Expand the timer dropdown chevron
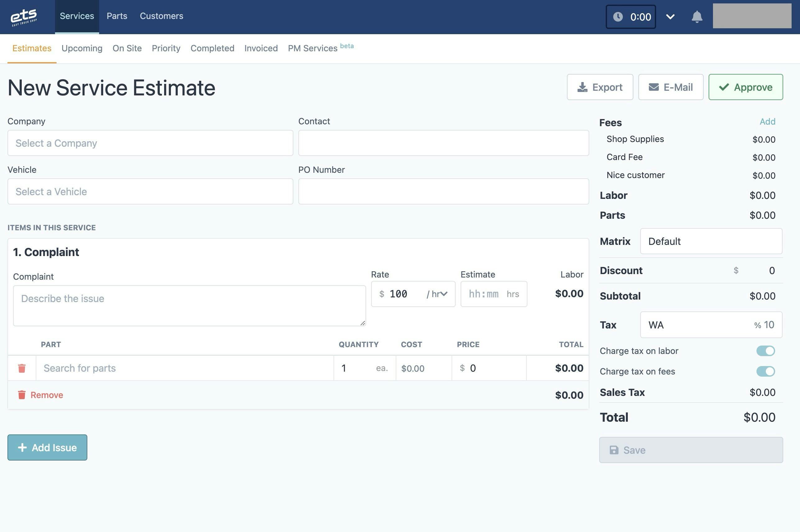The width and height of the screenshot is (800, 532). tap(670, 16)
